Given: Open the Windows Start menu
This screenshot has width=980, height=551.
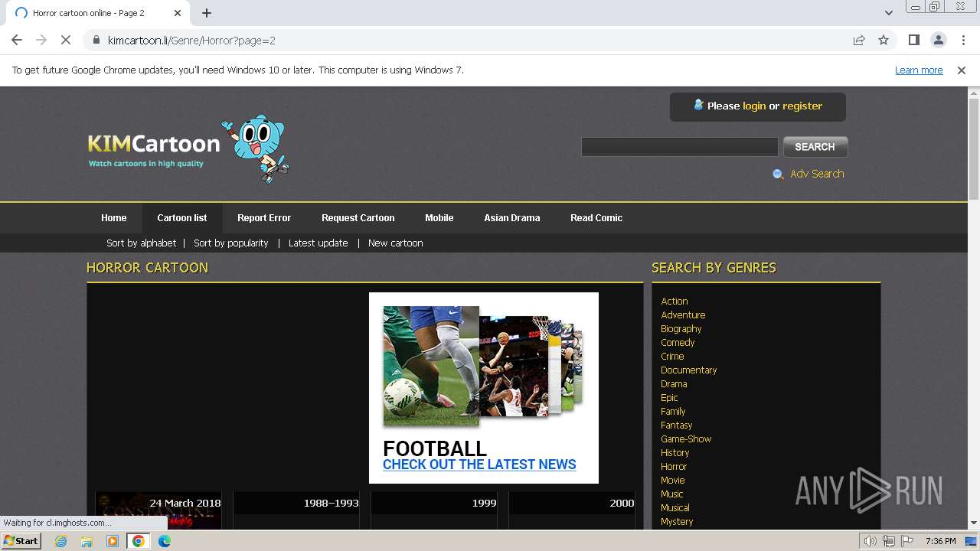Looking at the screenshot, I should [x=21, y=541].
